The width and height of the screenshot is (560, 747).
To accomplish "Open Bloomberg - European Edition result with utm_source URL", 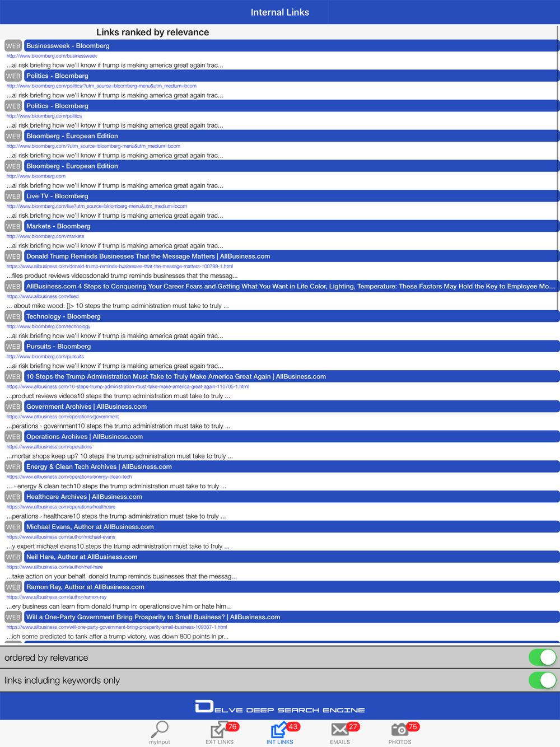I will click(292, 136).
